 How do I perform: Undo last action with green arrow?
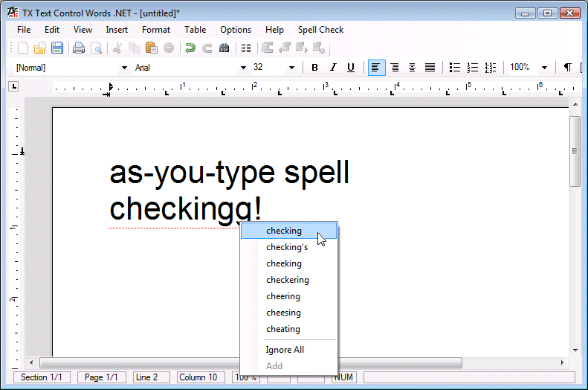click(190, 48)
